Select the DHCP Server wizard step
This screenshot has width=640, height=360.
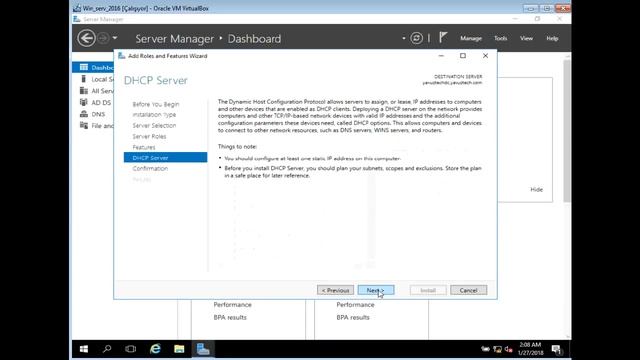click(x=165, y=158)
